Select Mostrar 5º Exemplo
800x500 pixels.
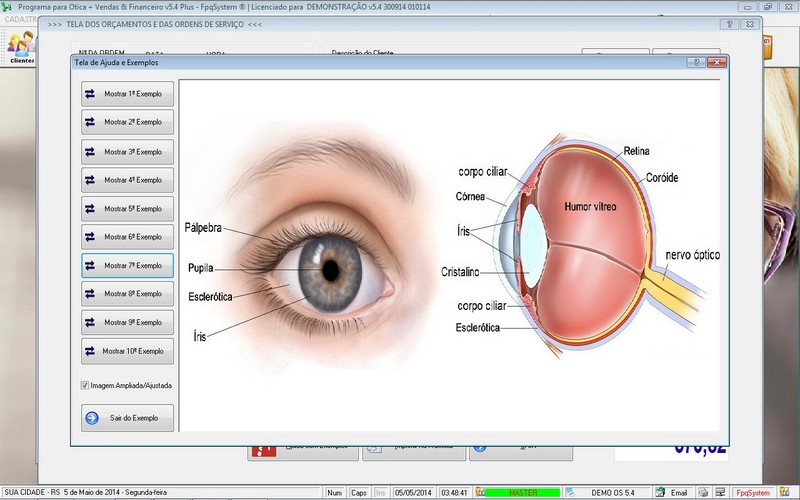[127, 209]
